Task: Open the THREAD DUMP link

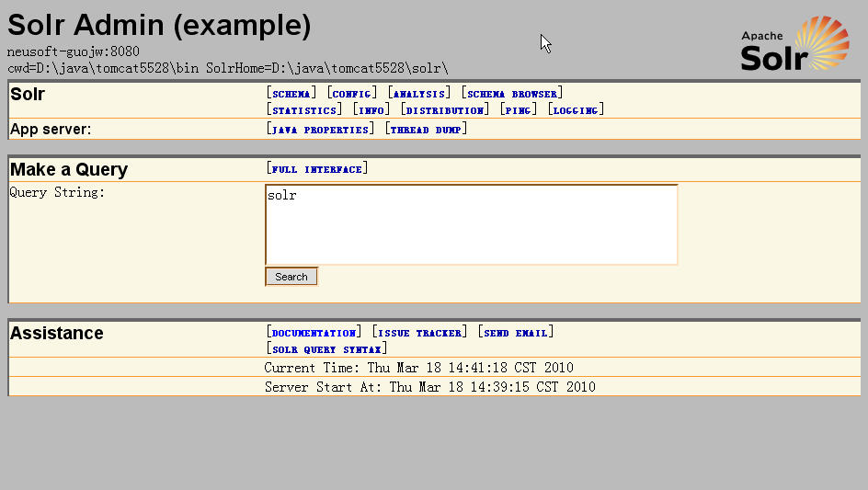Action: (426, 130)
